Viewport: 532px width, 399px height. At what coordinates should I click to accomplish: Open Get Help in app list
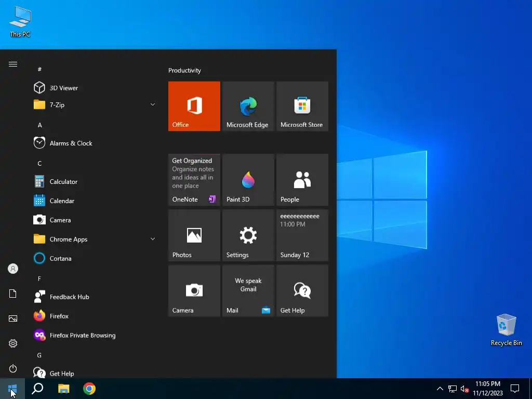(95, 373)
